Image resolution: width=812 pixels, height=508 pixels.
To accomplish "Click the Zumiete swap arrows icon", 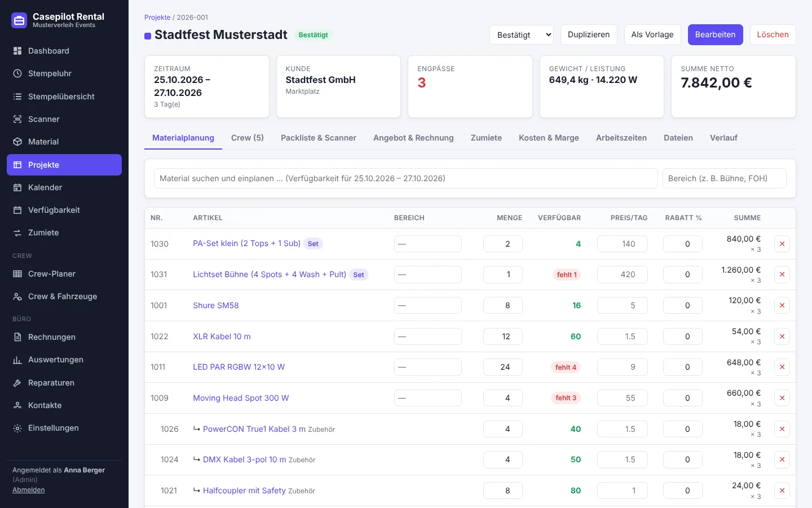I will coord(17,233).
